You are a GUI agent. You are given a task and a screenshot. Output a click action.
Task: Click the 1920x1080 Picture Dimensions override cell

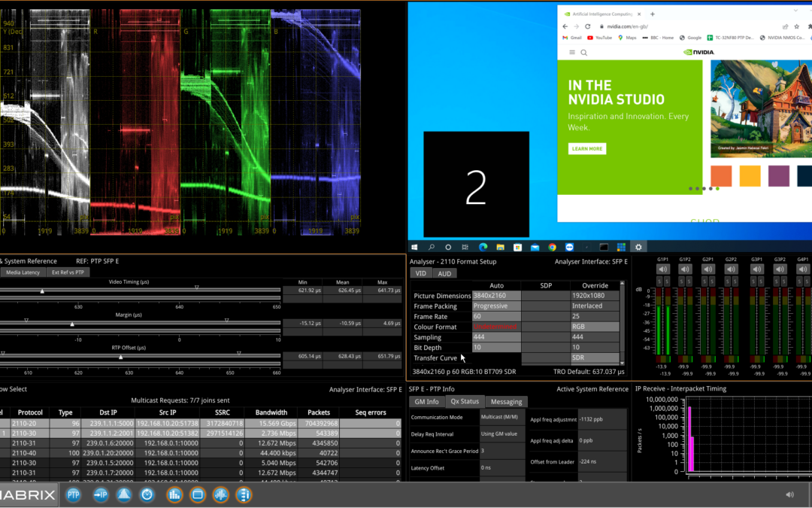coord(594,296)
